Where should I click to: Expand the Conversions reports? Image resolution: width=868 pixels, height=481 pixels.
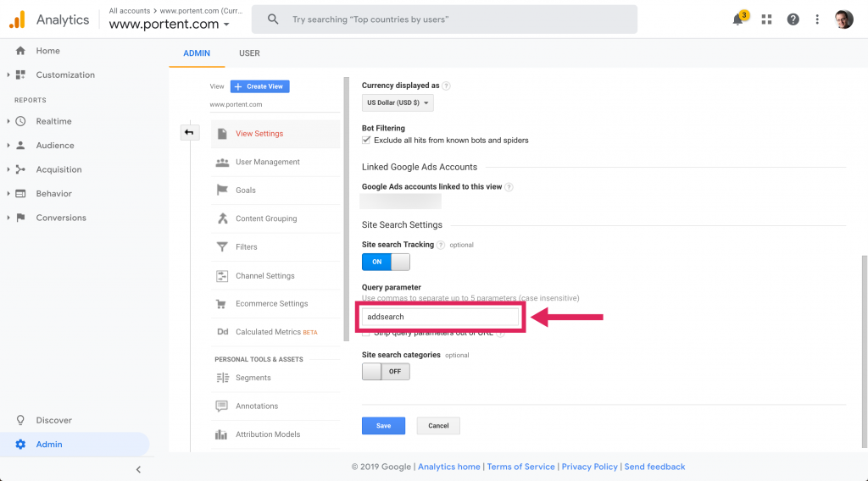[8, 218]
